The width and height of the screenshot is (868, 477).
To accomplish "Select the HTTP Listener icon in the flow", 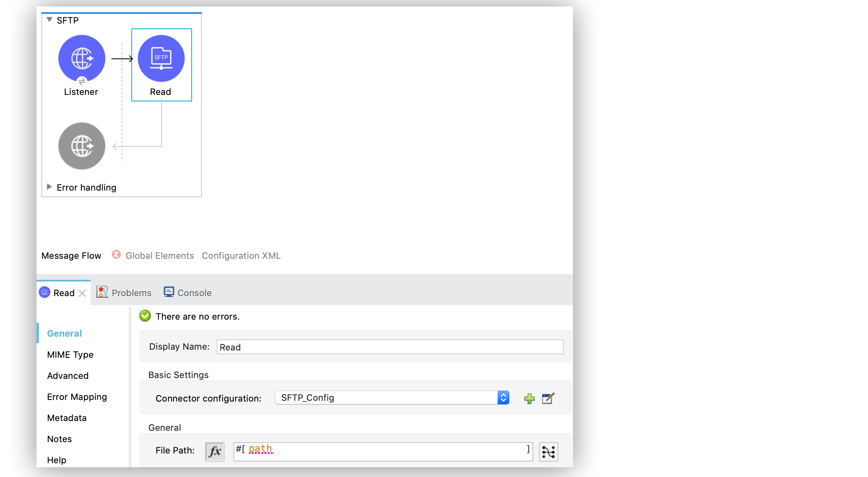I will click(81, 58).
